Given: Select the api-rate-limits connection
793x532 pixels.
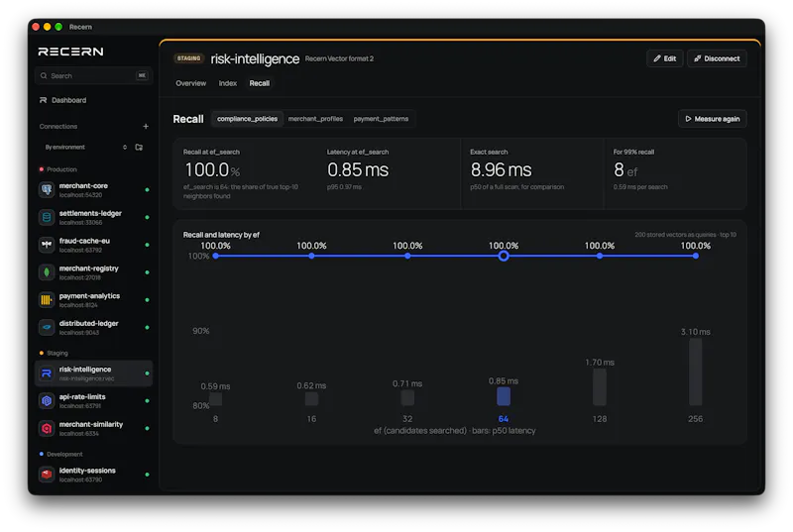Looking at the screenshot, I should coord(93,400).
